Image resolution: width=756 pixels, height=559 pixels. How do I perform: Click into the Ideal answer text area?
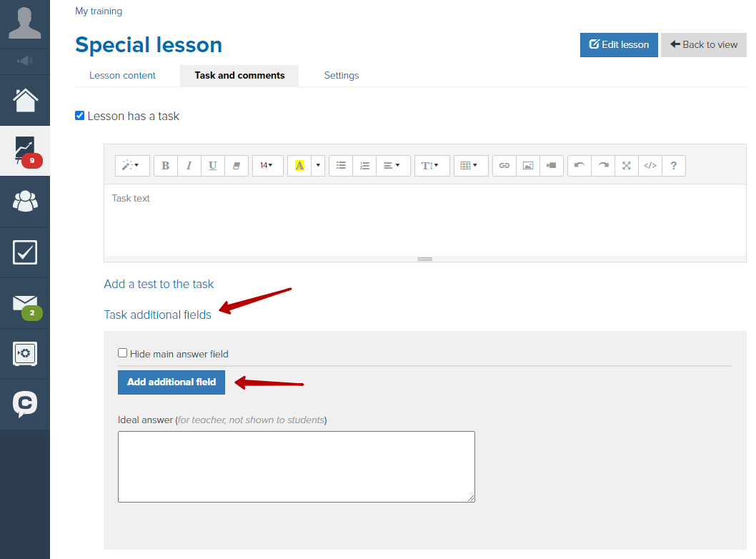point(297,467)
